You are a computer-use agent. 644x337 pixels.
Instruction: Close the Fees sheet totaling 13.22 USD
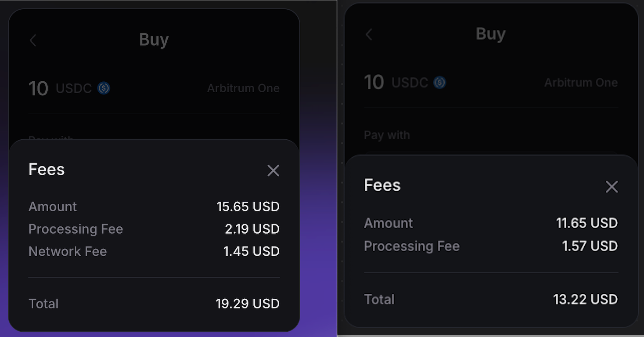612,187
